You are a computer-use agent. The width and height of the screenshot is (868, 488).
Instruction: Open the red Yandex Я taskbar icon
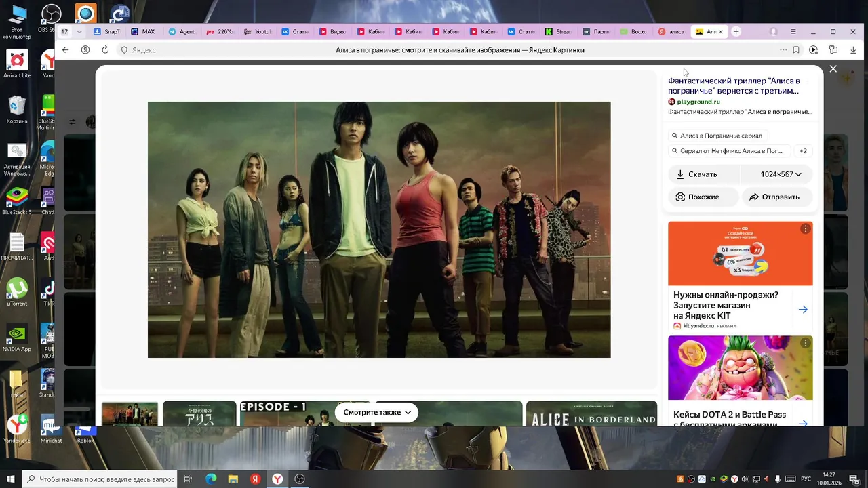[255, 479]
